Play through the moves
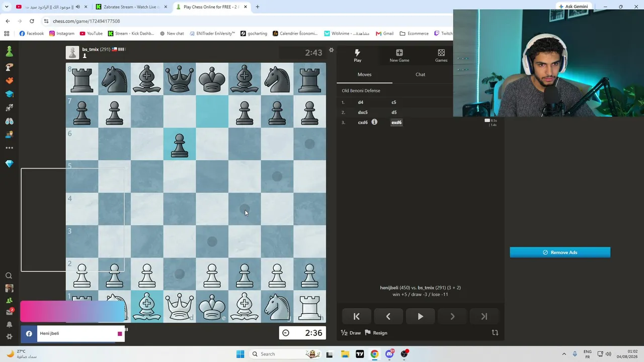The height and width of the screenshot is (362, 644). tap(420, 316)
